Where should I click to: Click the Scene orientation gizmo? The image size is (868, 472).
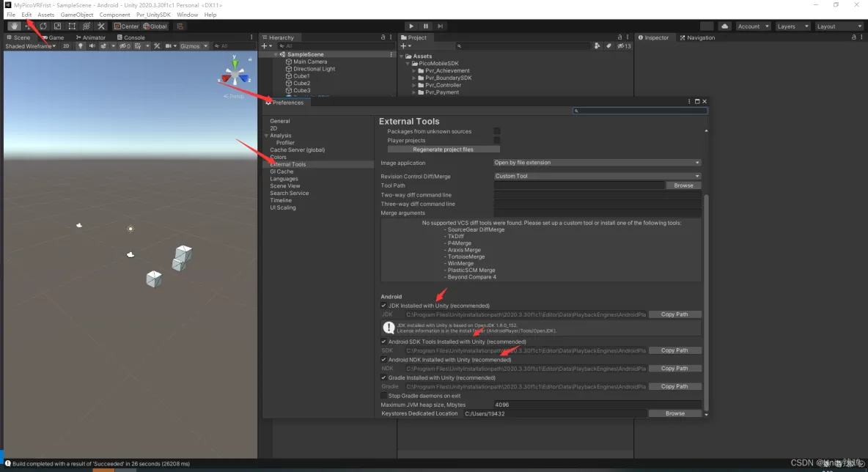tap(235, 73)
